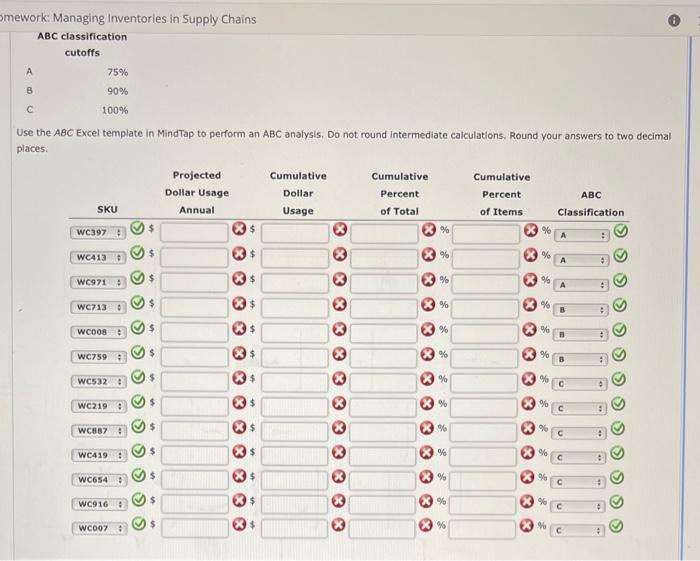The image size is (700, 561).
Task: Click Cumulative Percent of Items field for WC916
Action: click(483, 505)
